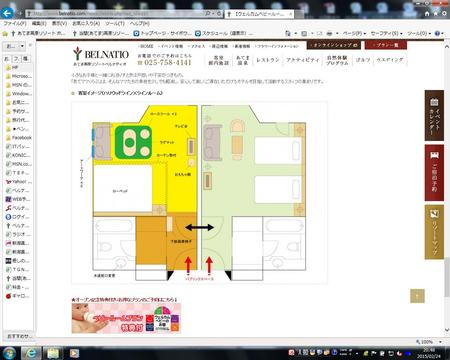The width and height of the screenshot is (450, 360).
Task: Click the bed reservation side banner
Action: tap(434, 173)
